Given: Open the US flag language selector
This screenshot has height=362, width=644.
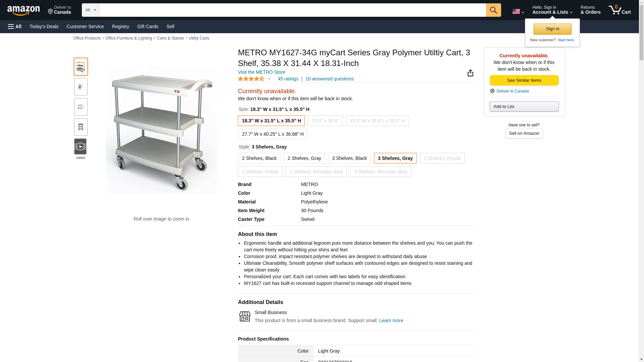Looking at the screenshot, I should [x=518, y=11].
